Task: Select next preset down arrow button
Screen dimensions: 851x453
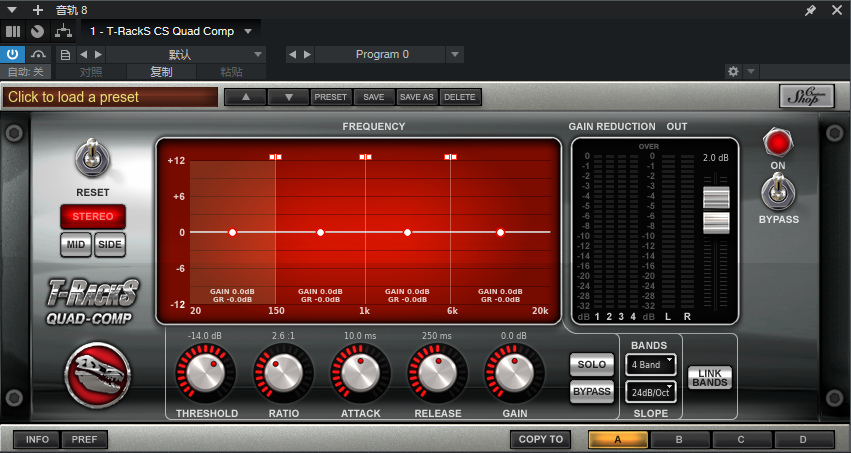Action: pyautogui.click(x=289, y=97)
